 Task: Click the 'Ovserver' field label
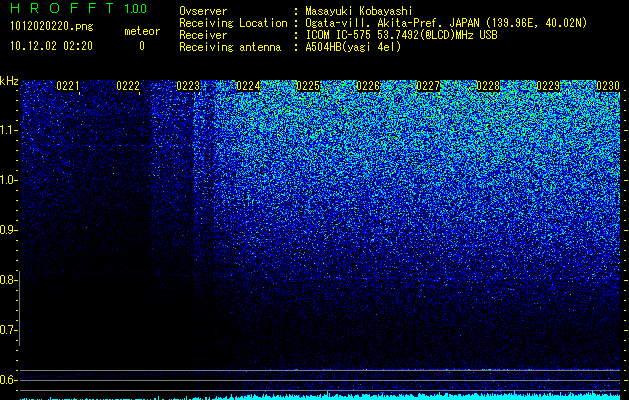203,11
